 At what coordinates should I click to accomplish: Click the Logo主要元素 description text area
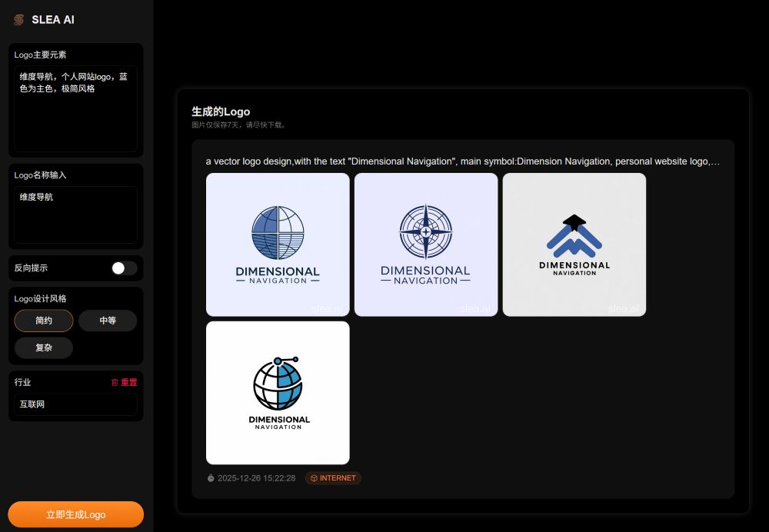pos(74,108)
